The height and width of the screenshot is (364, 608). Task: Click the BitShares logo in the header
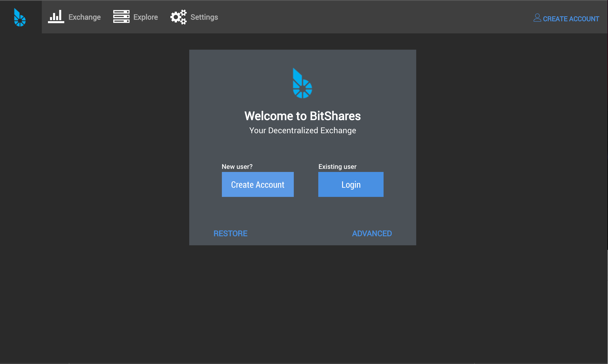pos(20,17)
